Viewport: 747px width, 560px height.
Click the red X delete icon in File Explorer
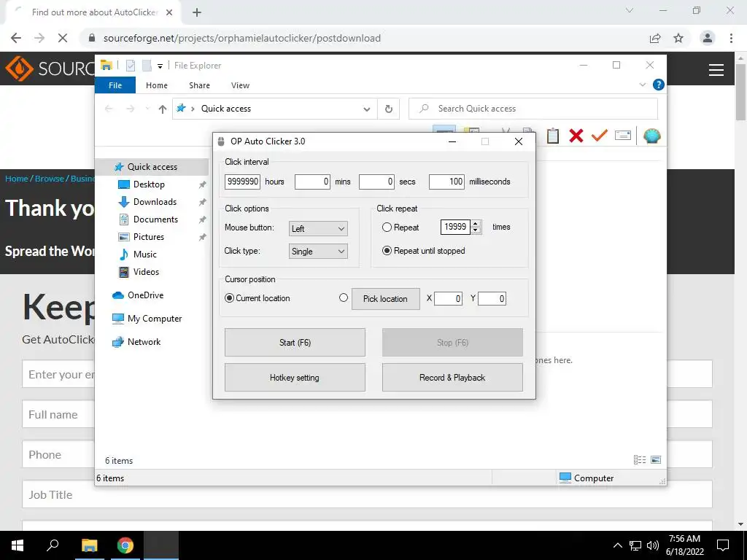click(576, 136)
